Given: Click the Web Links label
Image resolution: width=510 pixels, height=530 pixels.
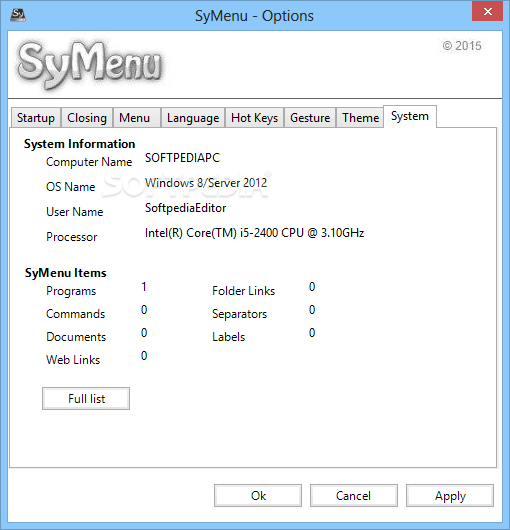Looking at the screenshot, I should [x=73, y=360].
